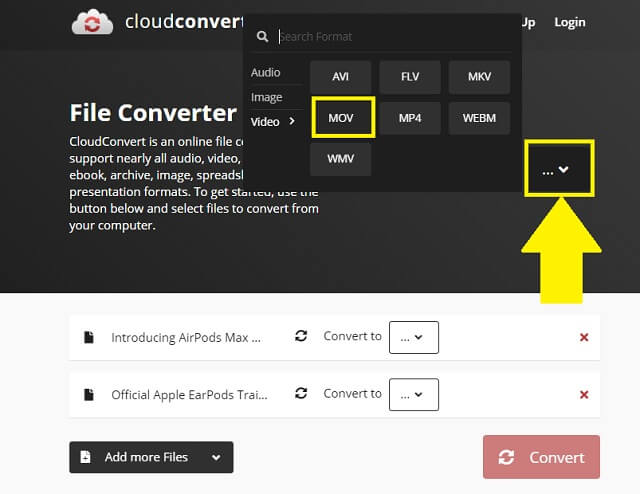Viewport: 640px width, 494px height.
Task: Focus the Search Format input field
Action: [394, 37]
